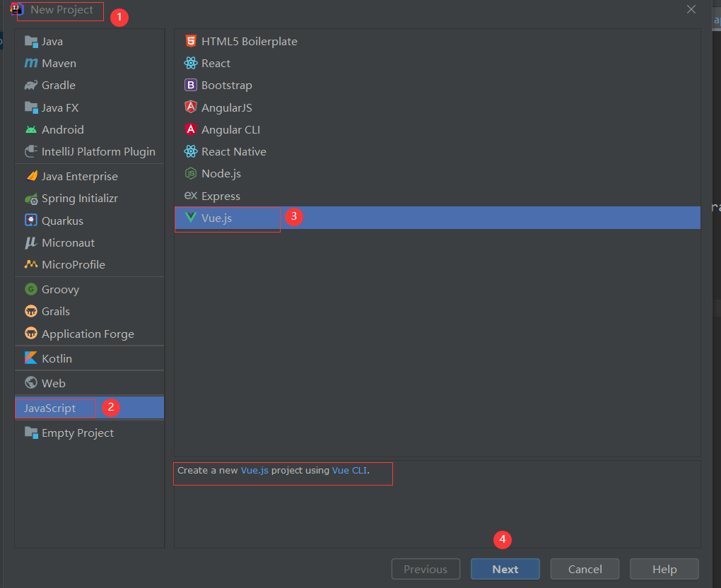Select the Grails project type
This screenshot has width=721, height=588.
(89, 311)
